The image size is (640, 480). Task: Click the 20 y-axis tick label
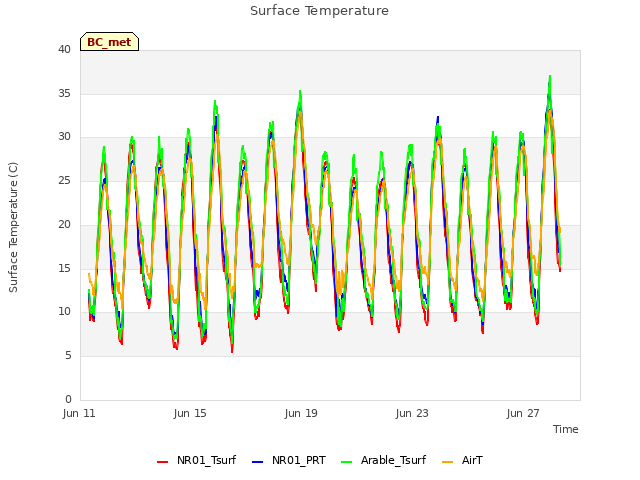pos(64,224)
